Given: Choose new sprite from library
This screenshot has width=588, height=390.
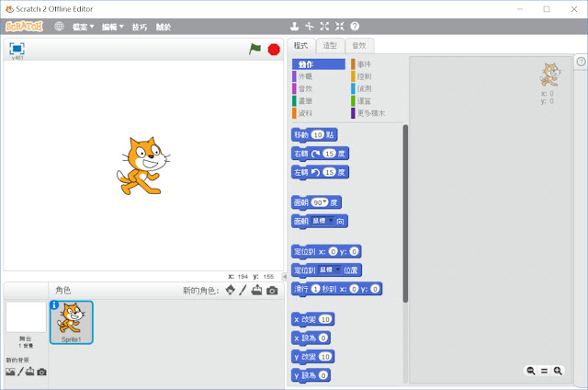Looking at the screenshot, I should (x=231, y=290).
